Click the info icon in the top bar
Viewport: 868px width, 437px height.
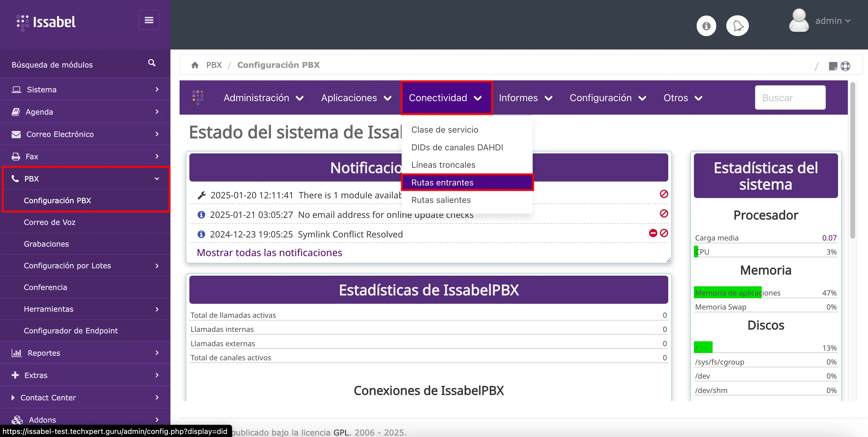click(706, 26)
